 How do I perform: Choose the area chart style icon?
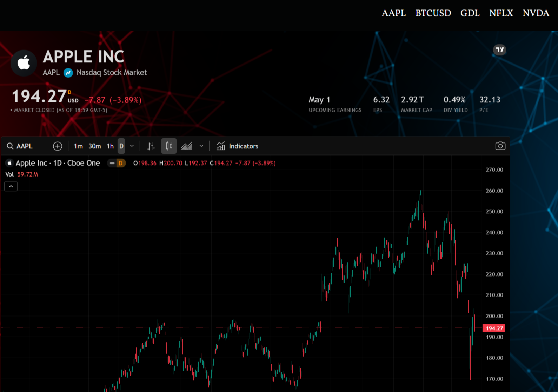[x=187, y=146]
